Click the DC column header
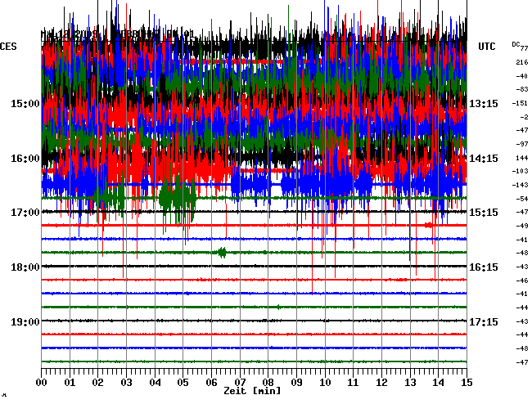Viewport: 532px width, 404px height. pyautogui.click(x=516, y=44)
